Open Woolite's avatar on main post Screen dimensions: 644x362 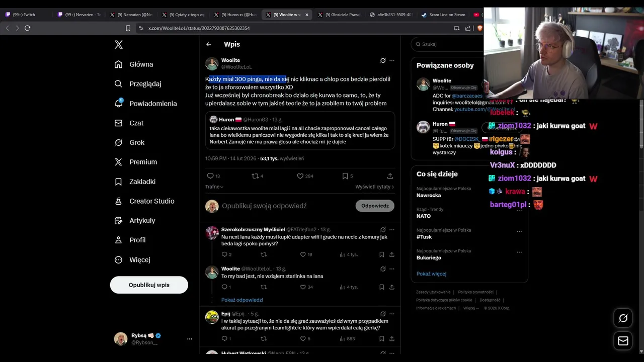tap(212, 64)
